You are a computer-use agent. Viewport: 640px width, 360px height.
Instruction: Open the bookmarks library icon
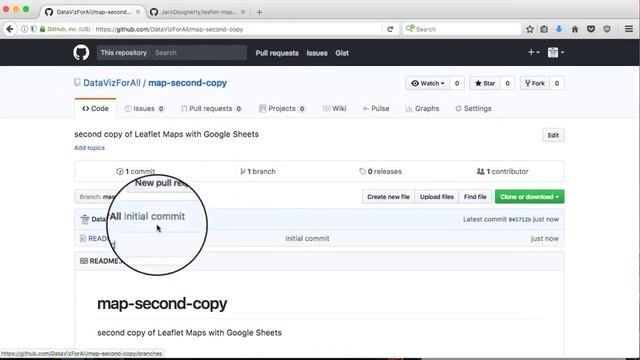click(x=544, y=29)
